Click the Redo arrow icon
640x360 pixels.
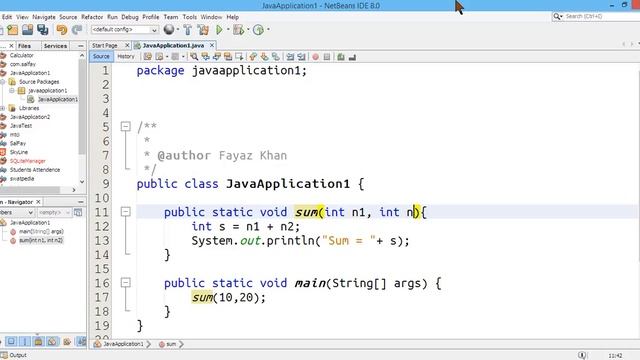pos(77,30)
